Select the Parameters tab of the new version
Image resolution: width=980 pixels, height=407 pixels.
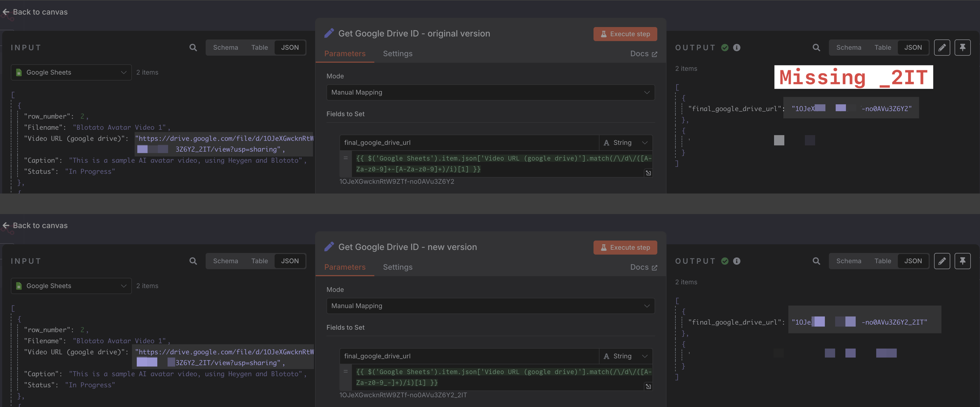click(345, 267)
